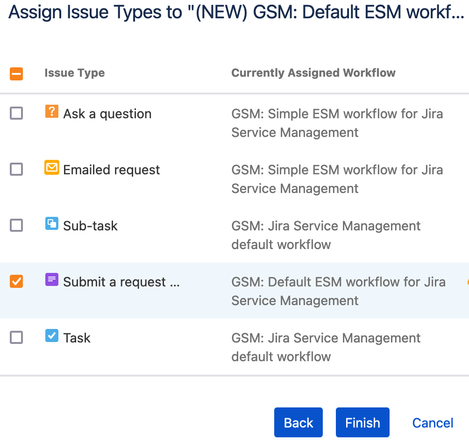
Task: Click the 'Submit a request ...' label
Action: click(x=121, y=282)
